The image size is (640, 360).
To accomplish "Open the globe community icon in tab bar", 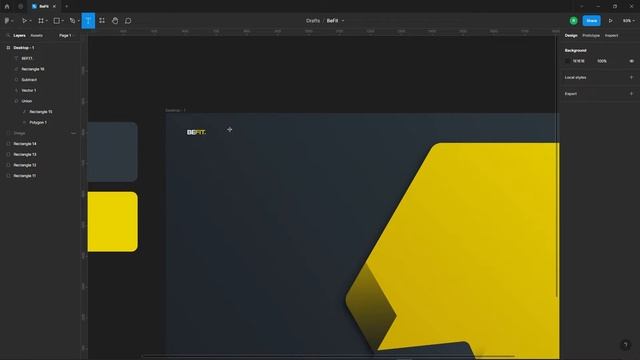I will point(20,6).
